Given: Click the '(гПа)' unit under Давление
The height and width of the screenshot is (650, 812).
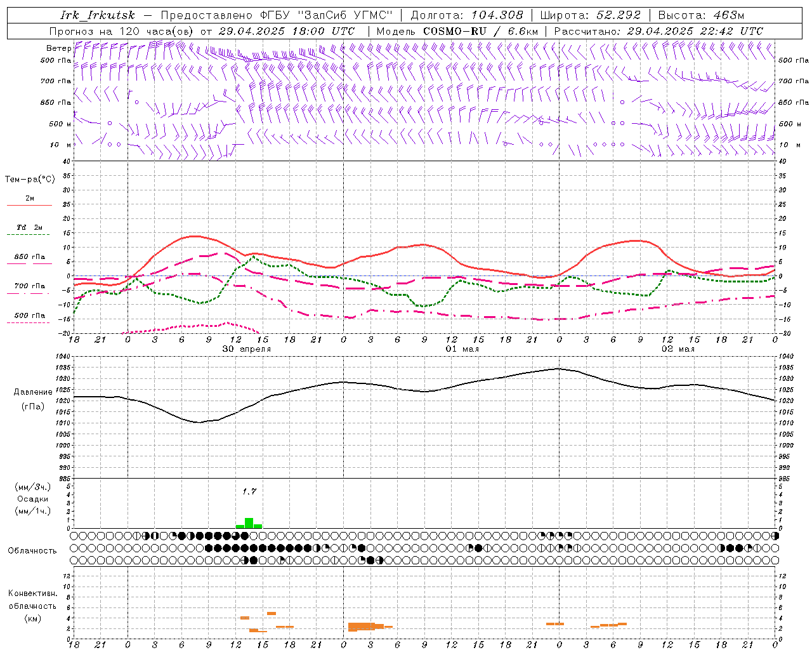Looking at the screenshot, I should coord(32,407).
